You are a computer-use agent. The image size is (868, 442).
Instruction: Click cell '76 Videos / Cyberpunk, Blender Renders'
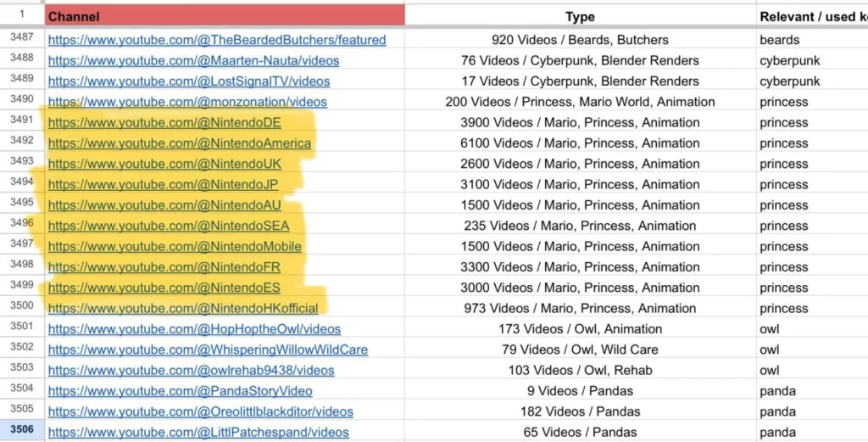pos(580,60)
